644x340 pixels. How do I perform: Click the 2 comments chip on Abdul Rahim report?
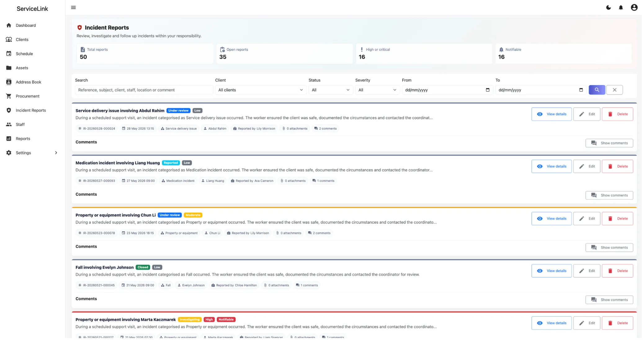click(325, 128)
